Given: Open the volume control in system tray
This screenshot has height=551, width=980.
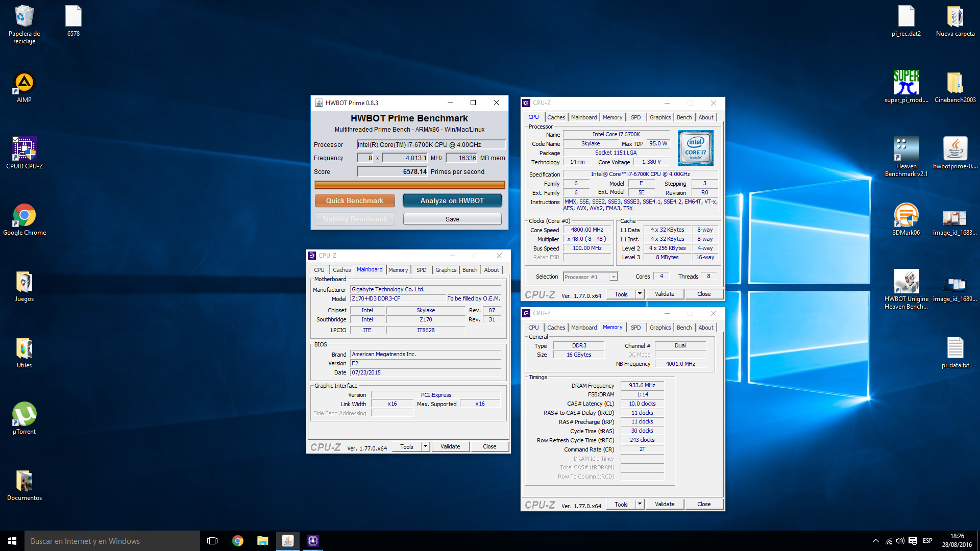Looking at the screenshot, I should [900, 541].
